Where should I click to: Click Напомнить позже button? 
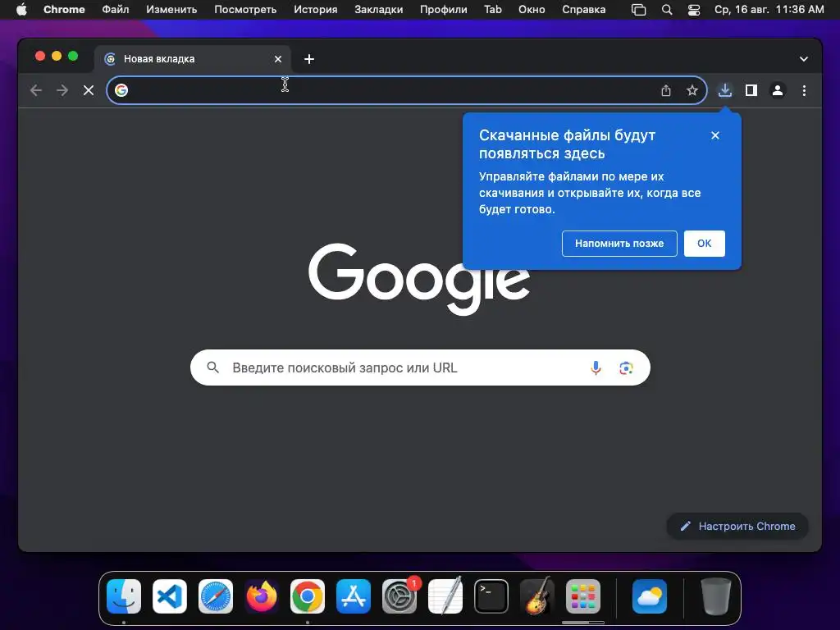[619, 243]
